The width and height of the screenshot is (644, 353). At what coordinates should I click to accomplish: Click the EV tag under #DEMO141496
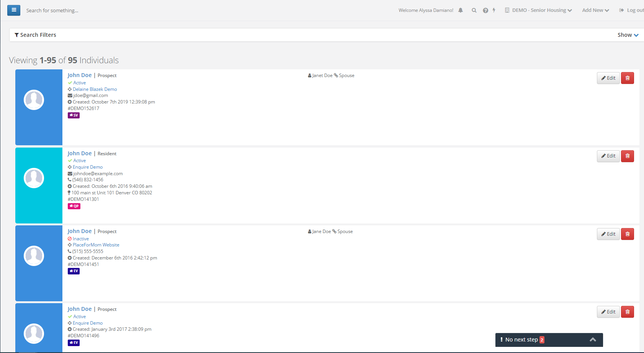(74, 343)
